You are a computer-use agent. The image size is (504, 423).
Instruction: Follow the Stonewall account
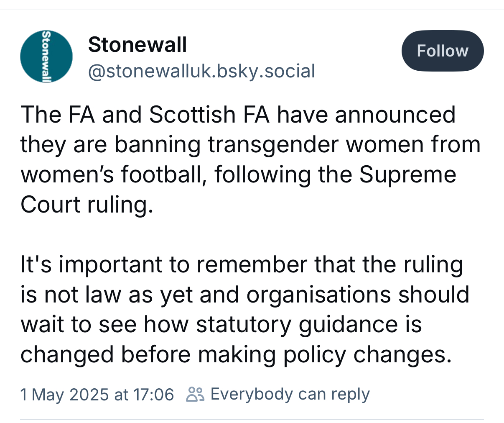coord(443,51)
